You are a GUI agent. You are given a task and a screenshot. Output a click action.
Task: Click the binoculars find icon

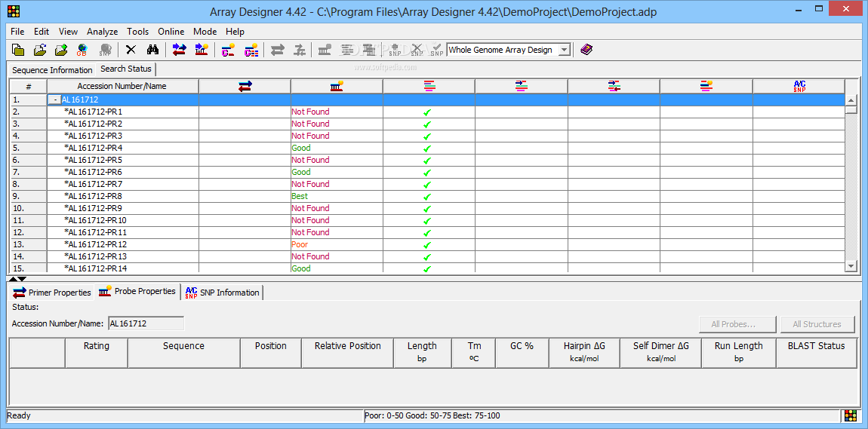point(152,50)
